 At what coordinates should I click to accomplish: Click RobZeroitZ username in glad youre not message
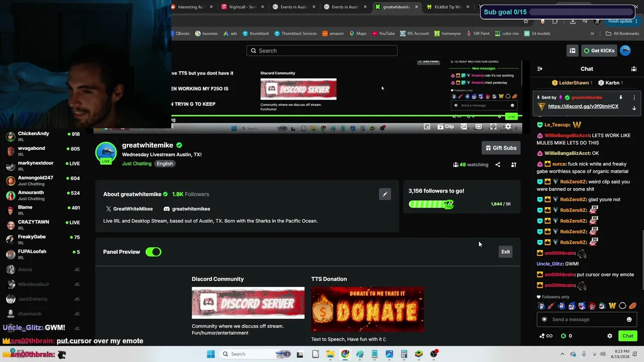[573, 200]
